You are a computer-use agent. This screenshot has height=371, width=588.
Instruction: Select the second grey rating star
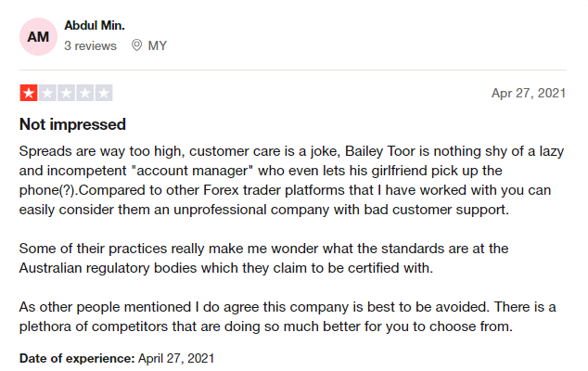47,93
